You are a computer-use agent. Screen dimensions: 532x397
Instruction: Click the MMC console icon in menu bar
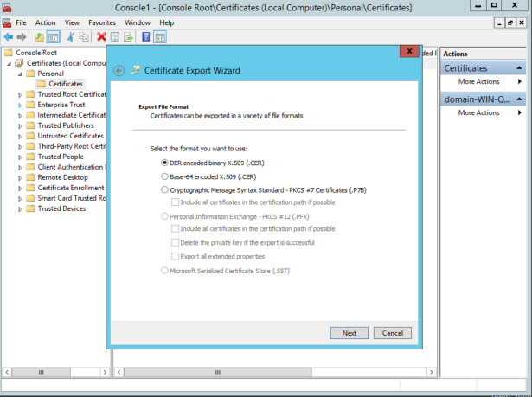(x=7, y=22)
